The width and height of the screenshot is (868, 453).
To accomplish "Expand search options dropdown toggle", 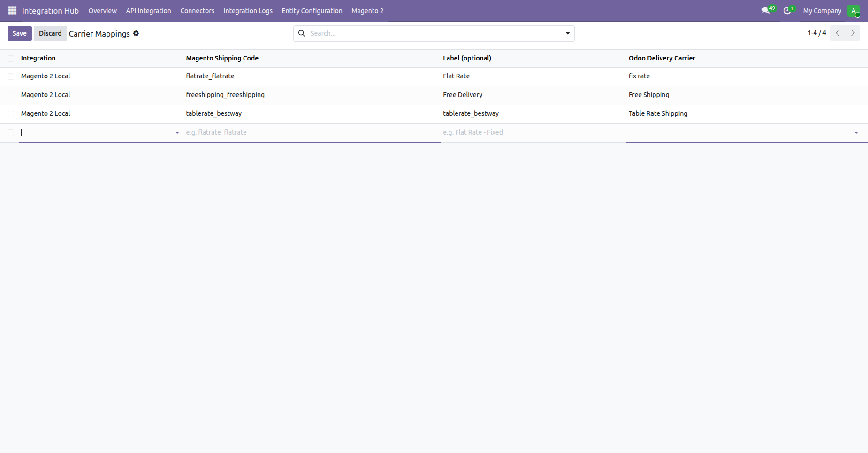I will click(x=568, y=33).
